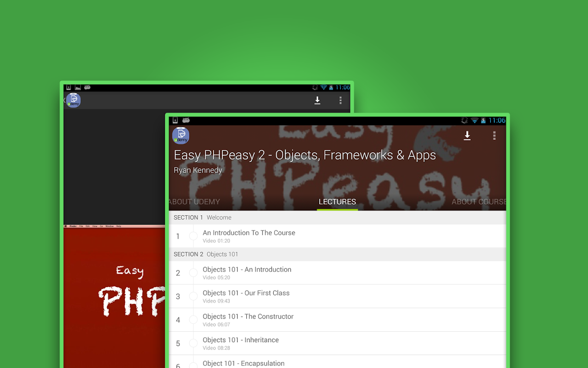Screen dimensions: 588x368
Task: Open lecture Objects 101 - The Constructor
Action: click(x=337, y=320)
